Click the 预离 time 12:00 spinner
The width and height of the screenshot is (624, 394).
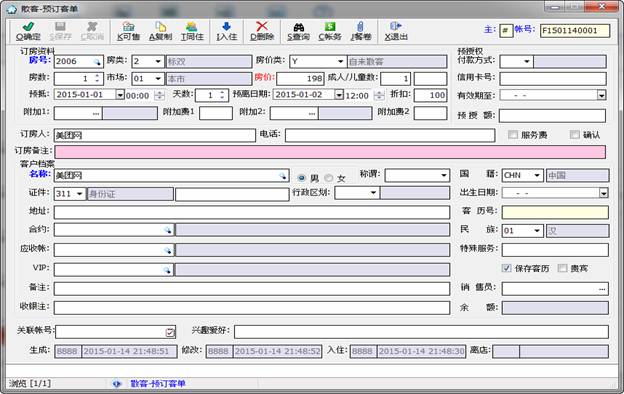[x=379, y=96]
